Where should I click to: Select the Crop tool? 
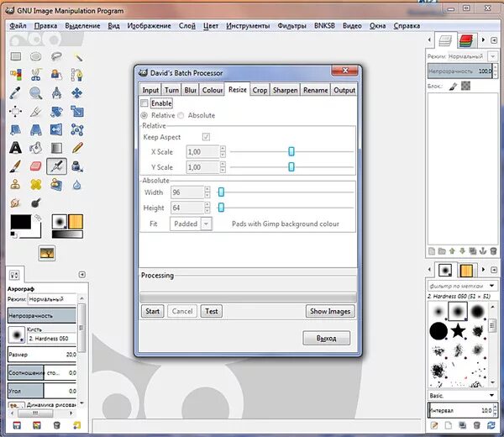(x=35, y=111)
